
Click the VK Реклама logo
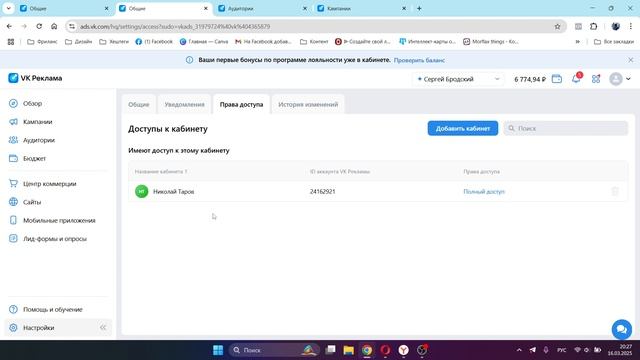coord(35,78)
